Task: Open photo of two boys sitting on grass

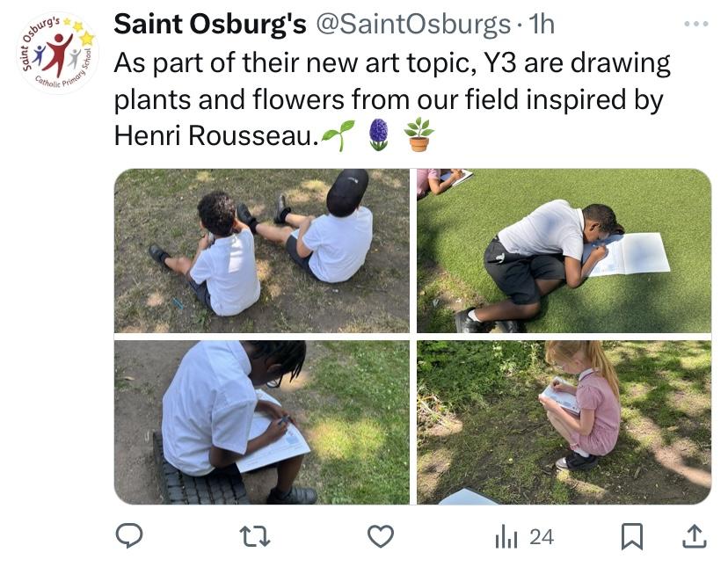Action: 262,251
